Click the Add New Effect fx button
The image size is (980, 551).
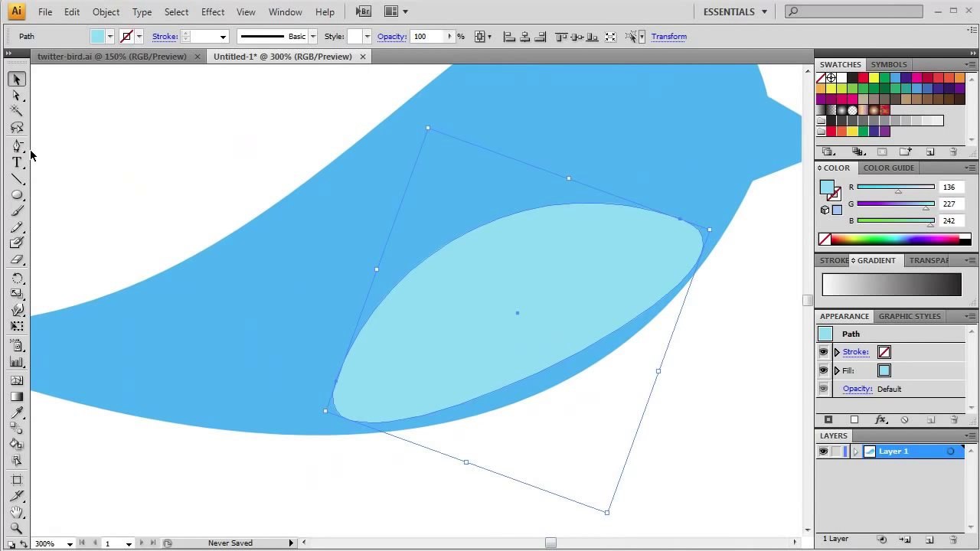coord(880,420)
